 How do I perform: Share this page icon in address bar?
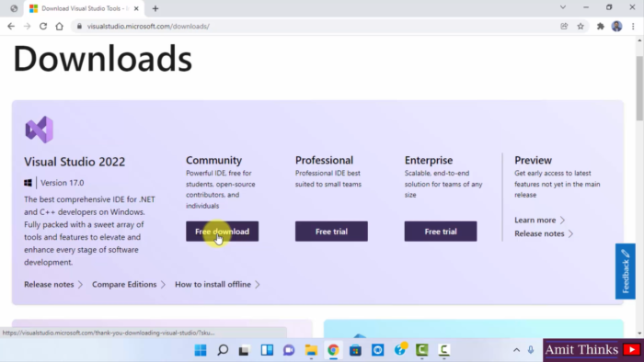coord(564,27)
